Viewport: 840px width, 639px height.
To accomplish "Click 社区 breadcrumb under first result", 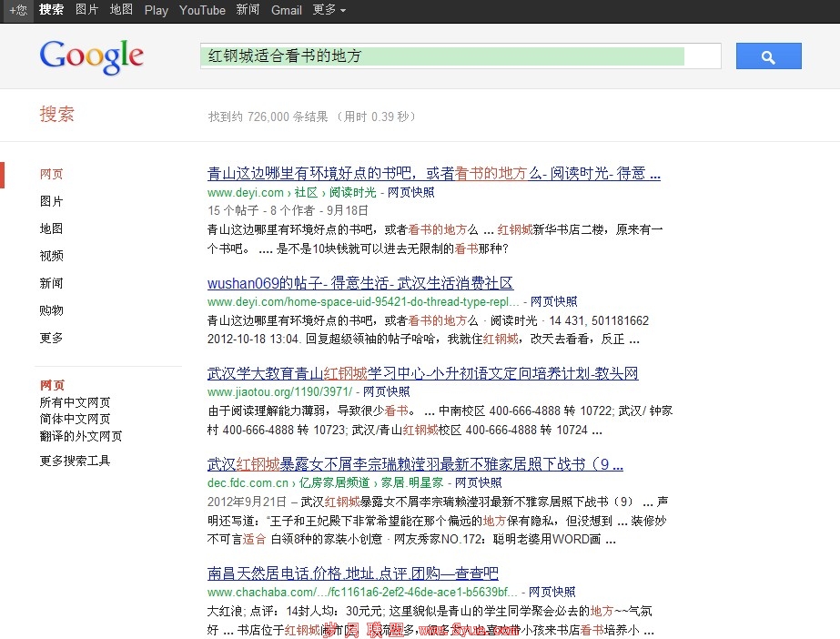I will 306,192.
